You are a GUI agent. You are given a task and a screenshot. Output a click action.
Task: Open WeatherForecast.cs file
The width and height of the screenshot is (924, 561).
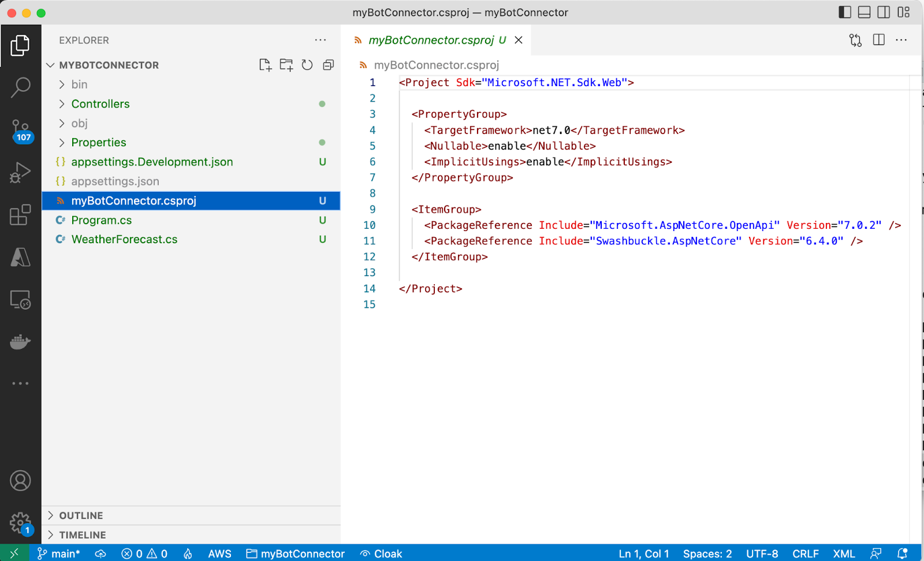pyautogui.click(x=191, y=239)
